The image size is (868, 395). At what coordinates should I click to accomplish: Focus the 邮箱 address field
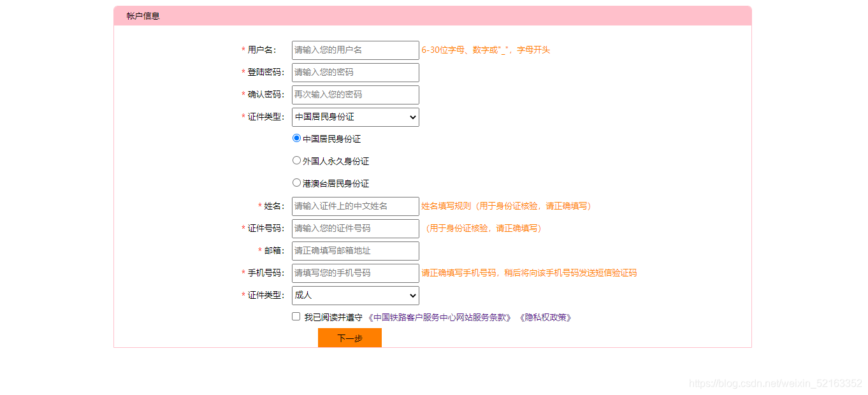[x=356, y=251]
